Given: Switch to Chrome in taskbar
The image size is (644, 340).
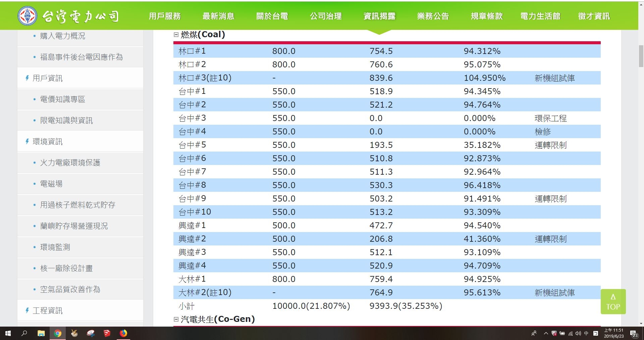Looking at the screenshot, I should [x=58, y=333].
